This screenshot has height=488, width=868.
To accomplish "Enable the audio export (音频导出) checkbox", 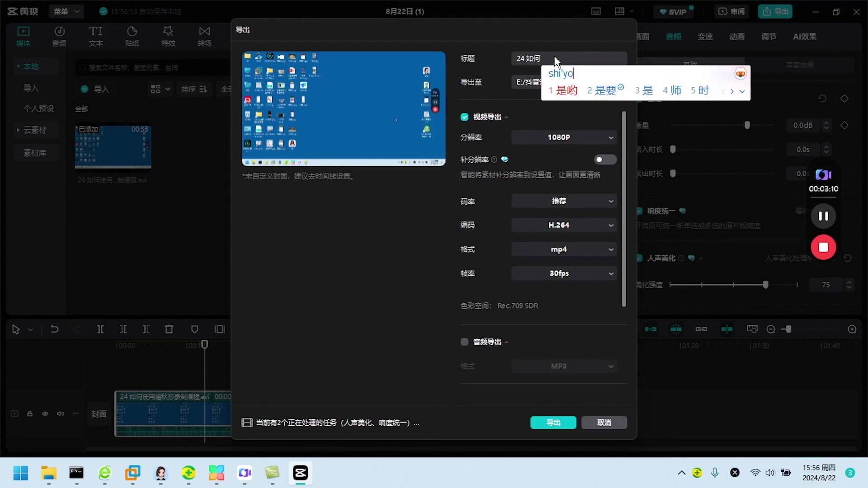I will coord(464,342).
